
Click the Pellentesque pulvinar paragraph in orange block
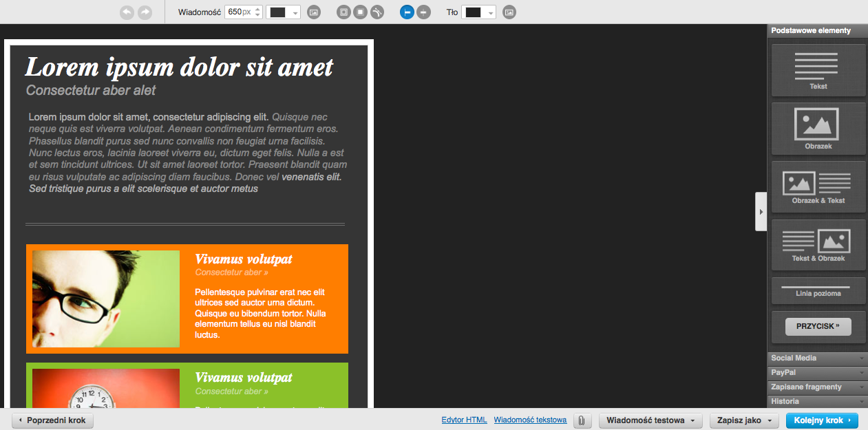tap(261, 314)
